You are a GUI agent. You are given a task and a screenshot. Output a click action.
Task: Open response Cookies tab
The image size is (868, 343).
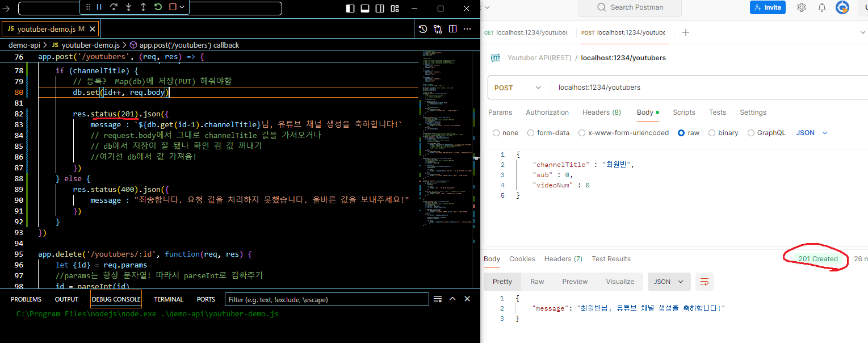[x=522, y=259]
